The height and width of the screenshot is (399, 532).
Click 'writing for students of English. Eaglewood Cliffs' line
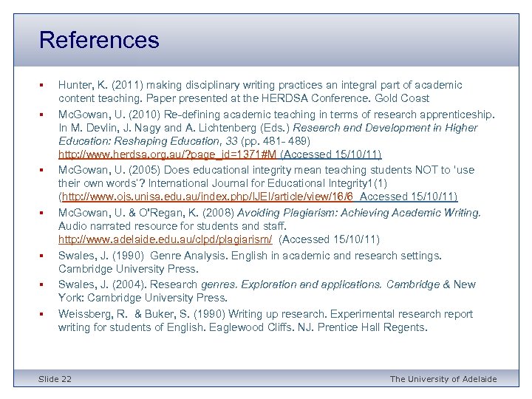(x=242, y=327)
